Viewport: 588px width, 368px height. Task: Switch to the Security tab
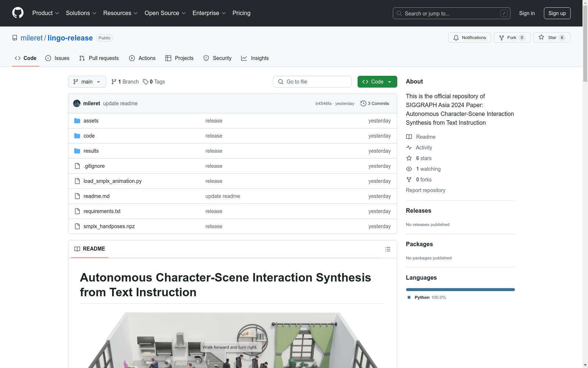(x=218, y=58)
